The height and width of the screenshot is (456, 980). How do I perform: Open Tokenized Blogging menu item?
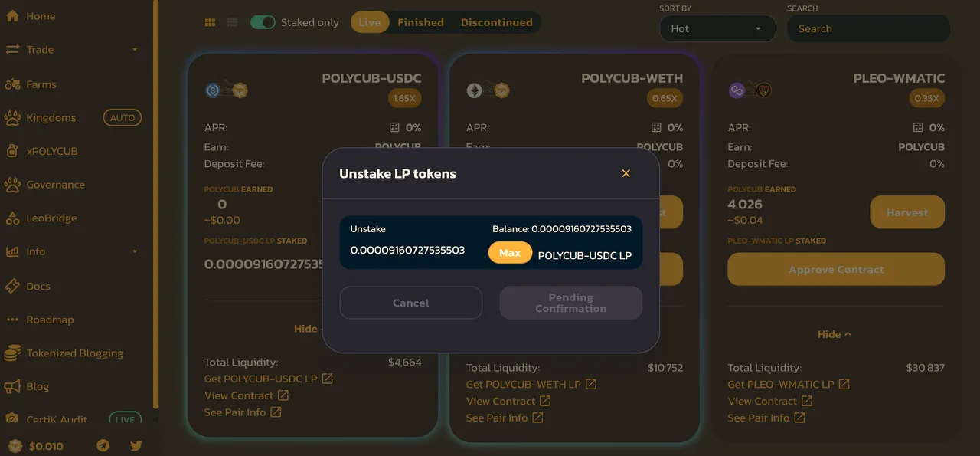pos(77,353)
